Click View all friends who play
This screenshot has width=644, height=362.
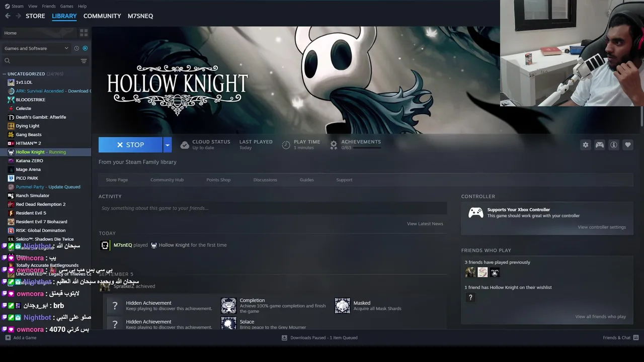tap(601, 317)
